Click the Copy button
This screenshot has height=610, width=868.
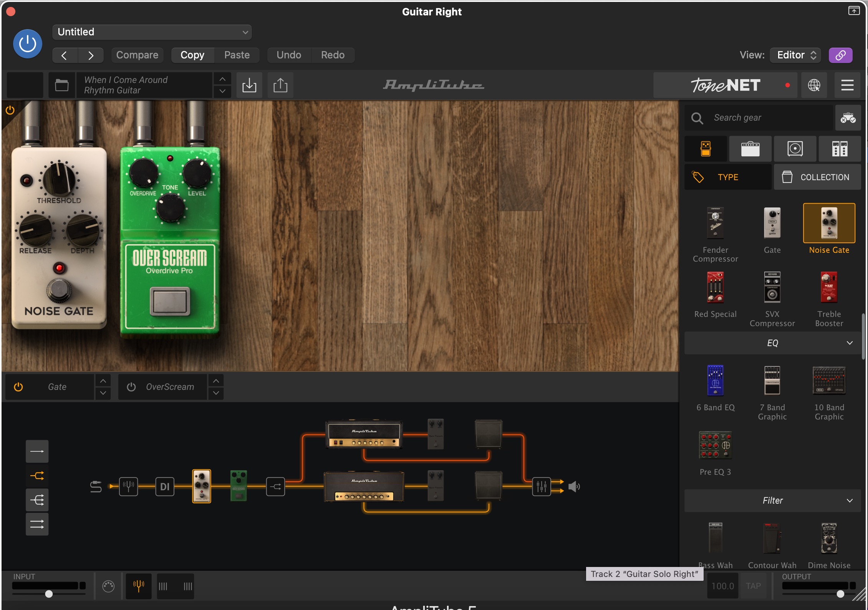coord(192,55)
